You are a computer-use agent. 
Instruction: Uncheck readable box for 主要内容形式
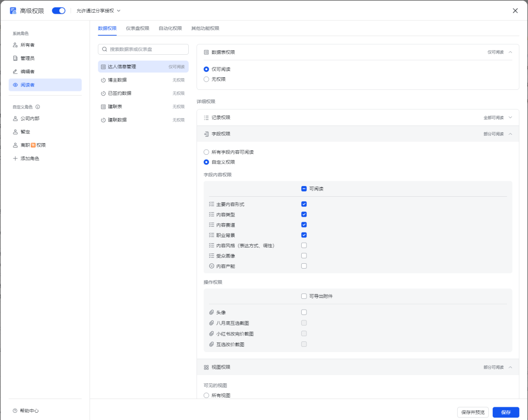coord(304,204)
